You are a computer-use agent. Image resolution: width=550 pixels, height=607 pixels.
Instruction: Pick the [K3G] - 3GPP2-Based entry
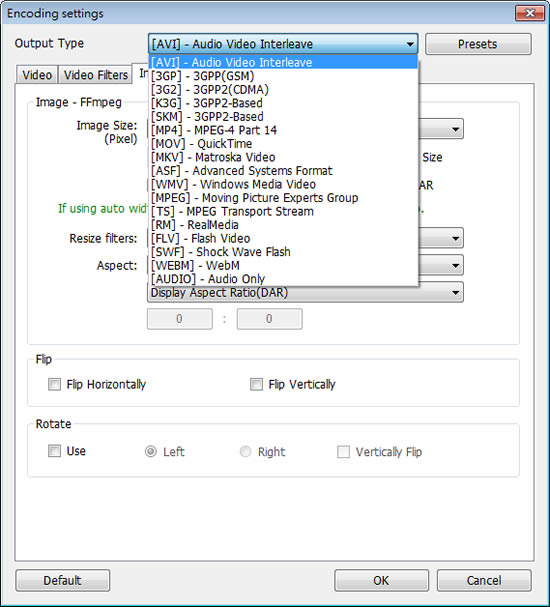(283, 103)
